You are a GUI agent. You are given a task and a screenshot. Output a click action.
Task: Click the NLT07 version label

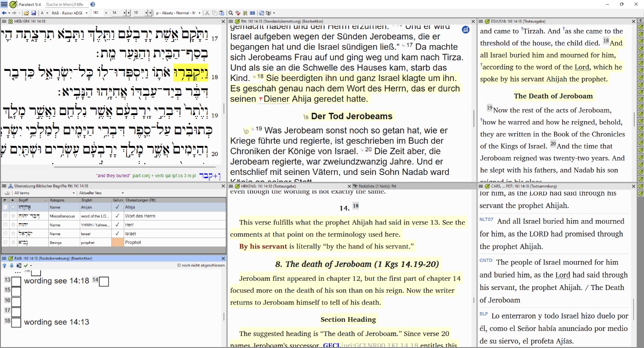486,220
